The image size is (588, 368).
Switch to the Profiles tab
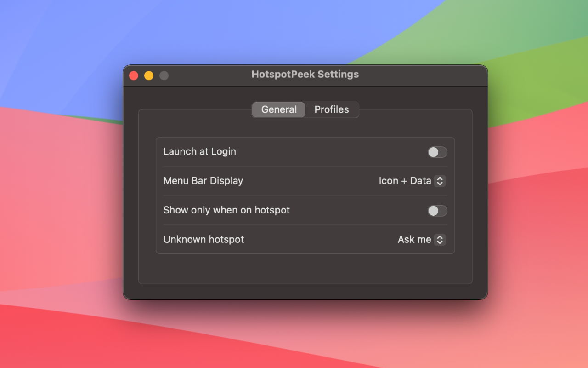click(x=332, y=109)
